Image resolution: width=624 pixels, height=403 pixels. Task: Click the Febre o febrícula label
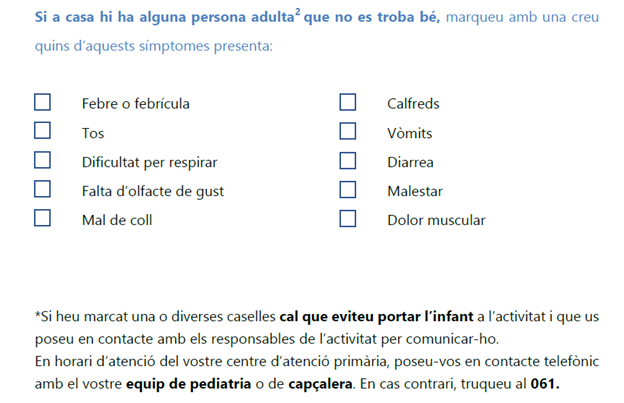(x=135, y=104)
